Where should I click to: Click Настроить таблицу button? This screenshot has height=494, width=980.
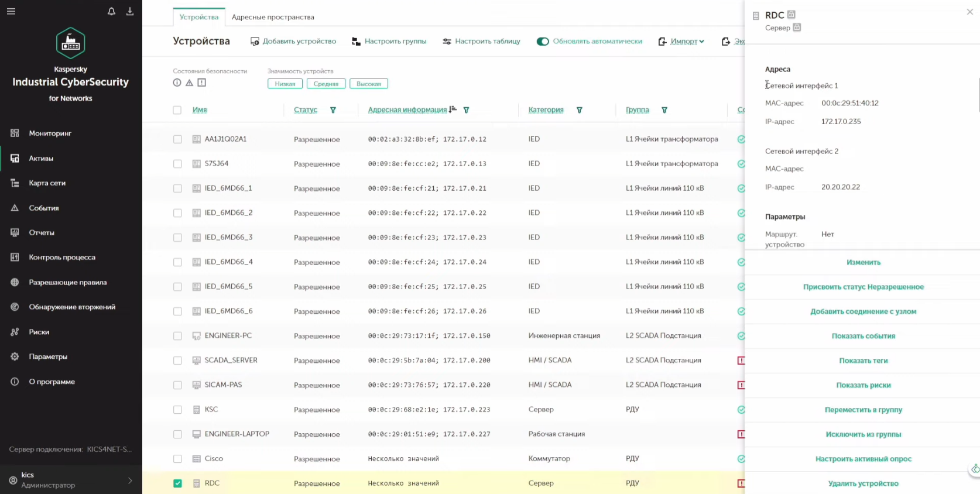[x=481, y=42]
